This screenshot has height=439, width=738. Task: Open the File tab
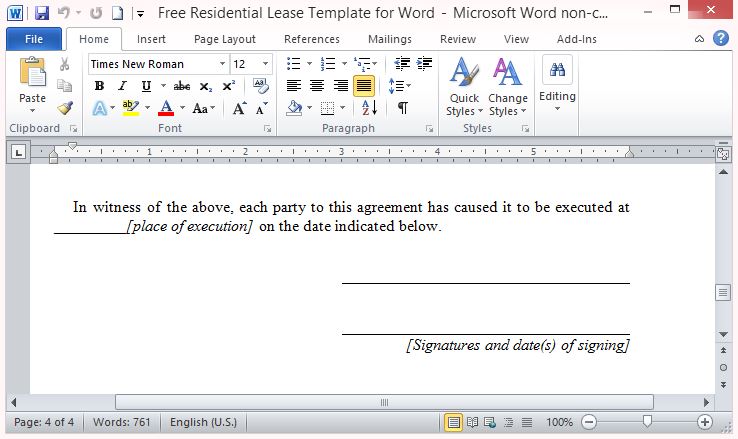coord(34,39)
